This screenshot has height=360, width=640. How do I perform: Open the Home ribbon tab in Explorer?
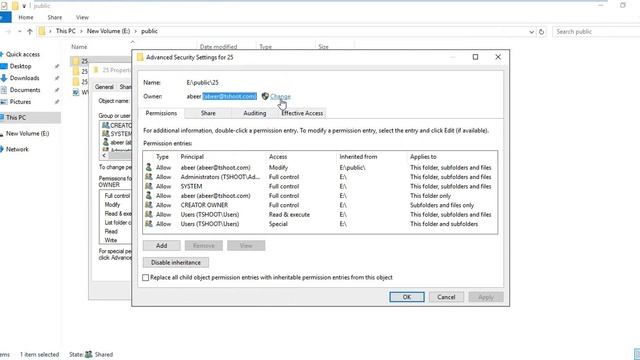click(26, 18)
